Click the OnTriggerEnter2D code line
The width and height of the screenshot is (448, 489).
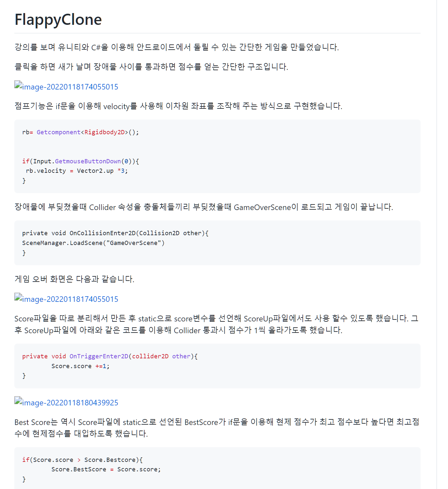[x=110, y=356]
